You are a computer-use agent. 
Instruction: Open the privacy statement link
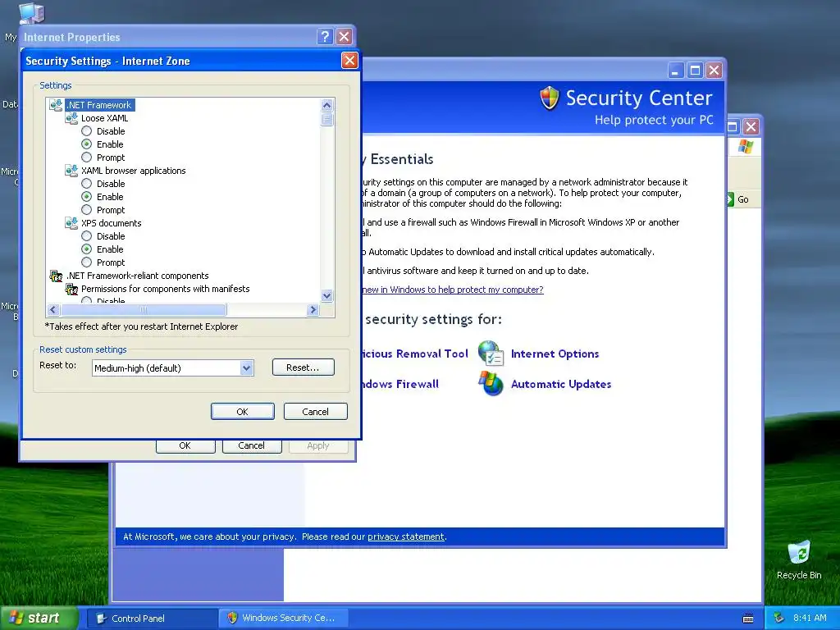(x=406, y=536)
